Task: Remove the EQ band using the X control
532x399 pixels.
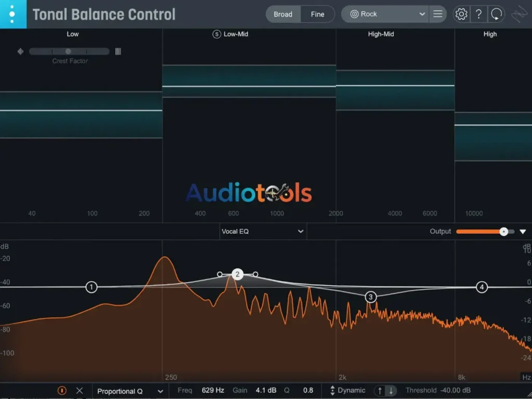Action: pyautogui.click(x=79, y=390)
